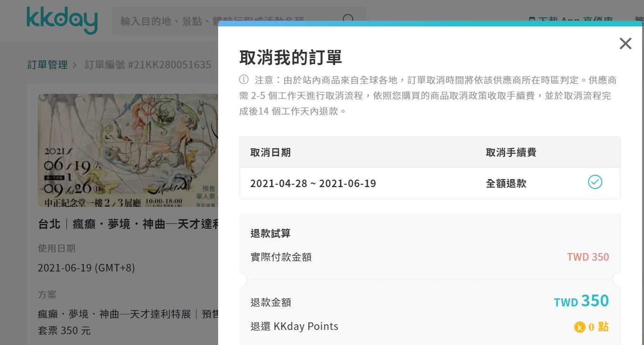Screen dimensions: 644x345
Task: Click the 取消日期 column header
Action: point(270,152)
